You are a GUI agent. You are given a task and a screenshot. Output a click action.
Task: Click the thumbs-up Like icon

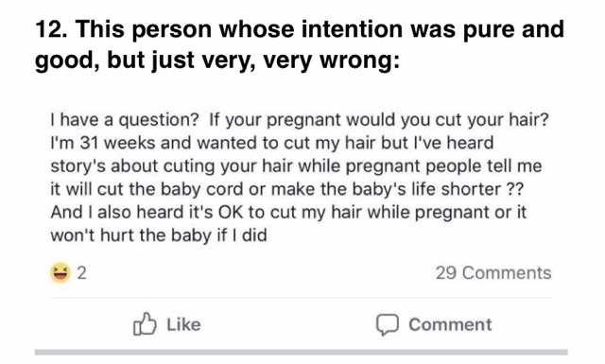click(145, 323)
